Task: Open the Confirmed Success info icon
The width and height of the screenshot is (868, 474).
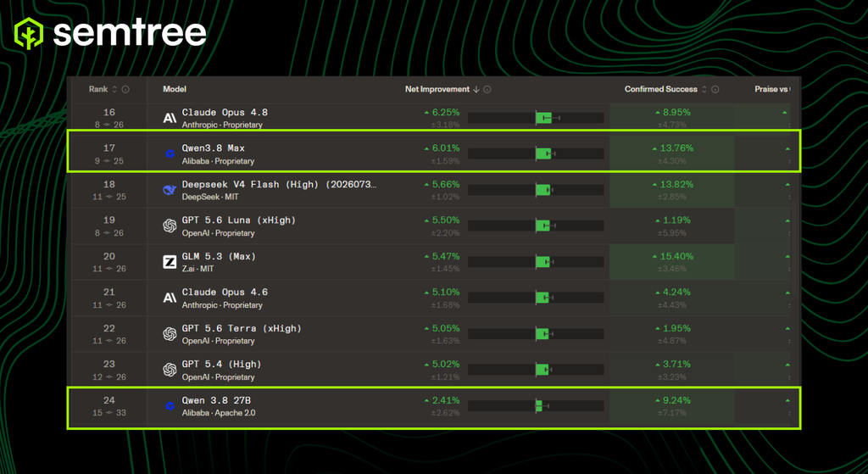Action: click(715, 89)
